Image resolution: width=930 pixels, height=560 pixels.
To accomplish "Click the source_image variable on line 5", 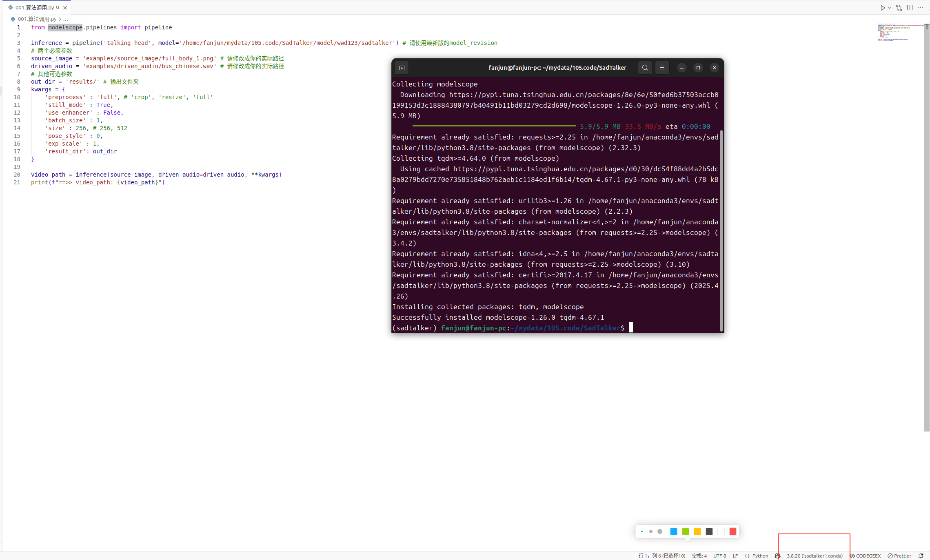I will tap(51, 58).
